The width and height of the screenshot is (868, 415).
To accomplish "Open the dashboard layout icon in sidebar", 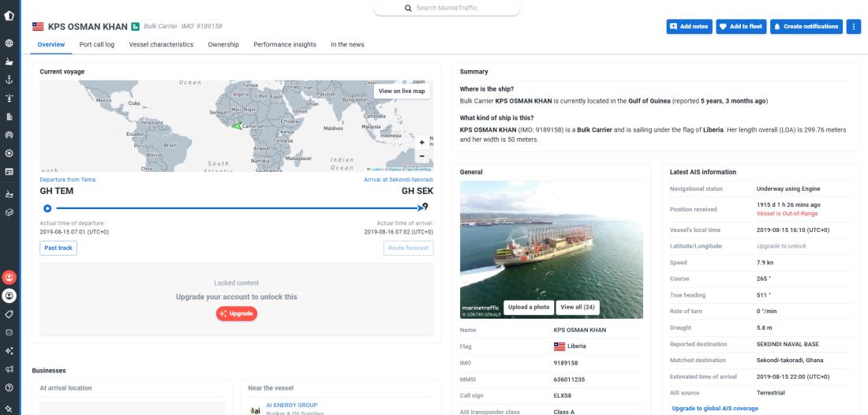I will coord(9,171).
